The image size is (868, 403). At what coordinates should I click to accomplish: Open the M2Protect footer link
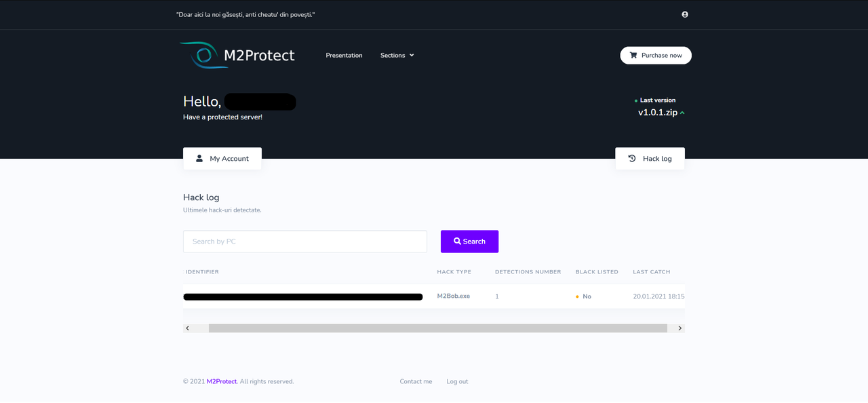pos(222,381)
